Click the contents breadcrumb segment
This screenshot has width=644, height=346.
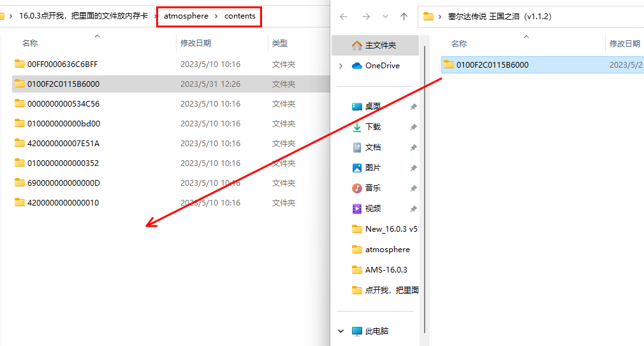click(240, 16)
